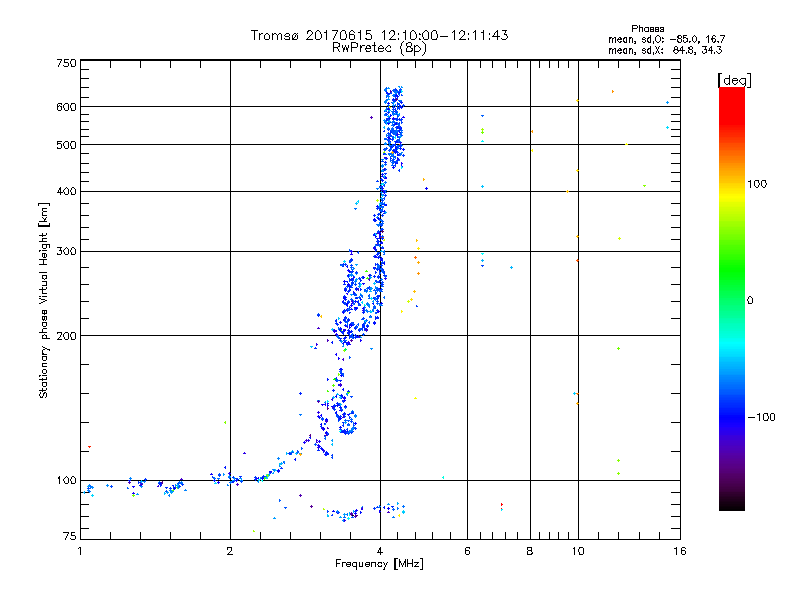Click the Tromsø 20170615 plot title

click(x=379, y=35)
